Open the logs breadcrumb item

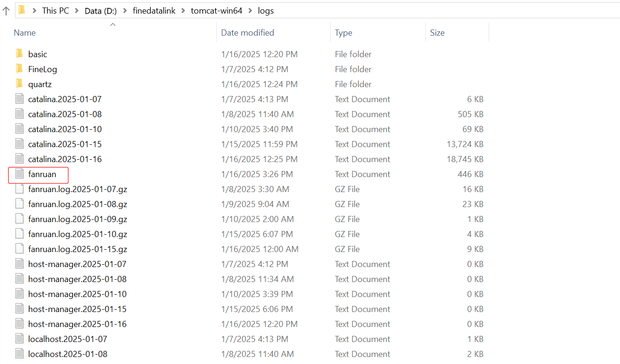(x=266, y=10)
